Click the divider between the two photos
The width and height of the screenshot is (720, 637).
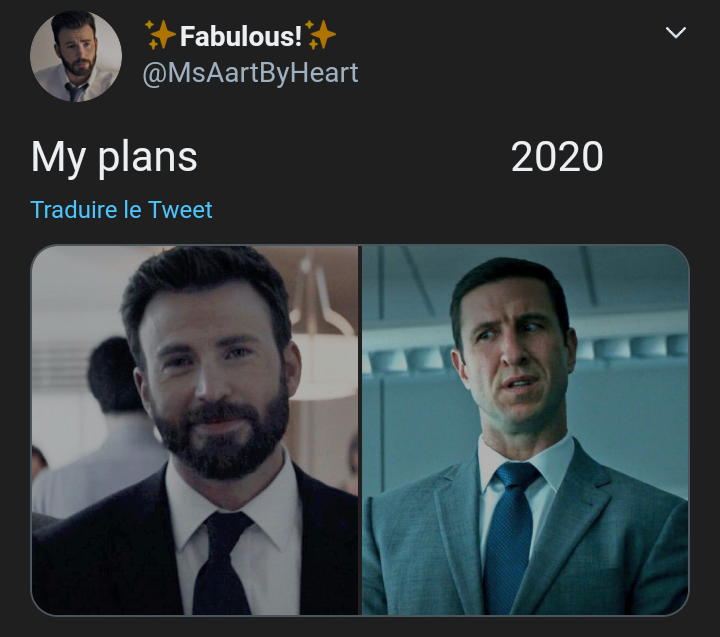click(x=360, y=430)
